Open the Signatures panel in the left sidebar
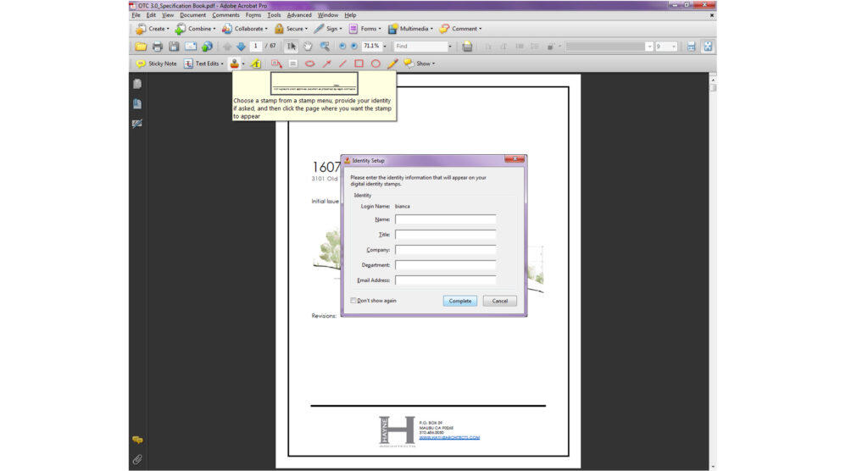The height and width of the screenshot is (471, 868). click(x=137, y=124)
